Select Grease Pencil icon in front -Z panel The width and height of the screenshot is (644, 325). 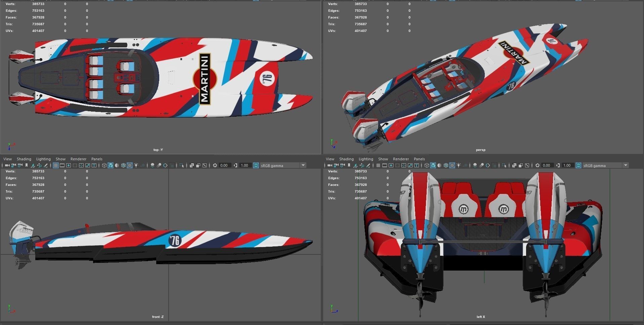click(46, 165)
